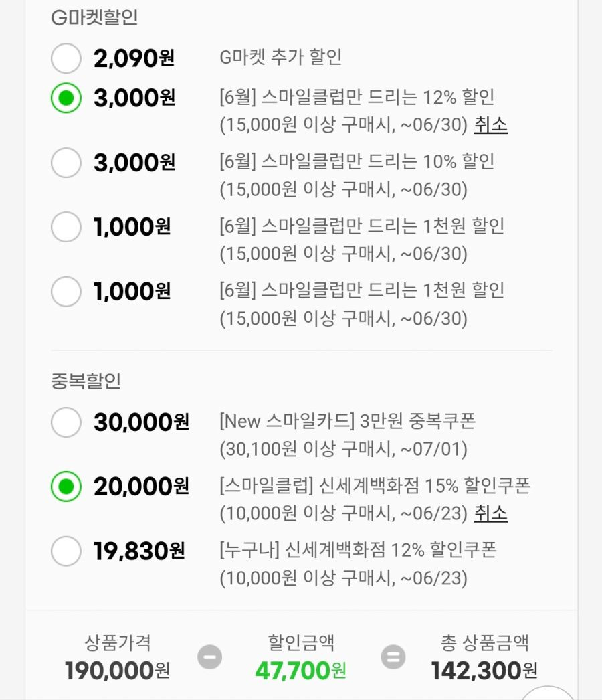Choose the 30,000원 New 스마일카드 중복쿠폰 radio
Viewport: 602px width, 700px height.
coord(66,422)
